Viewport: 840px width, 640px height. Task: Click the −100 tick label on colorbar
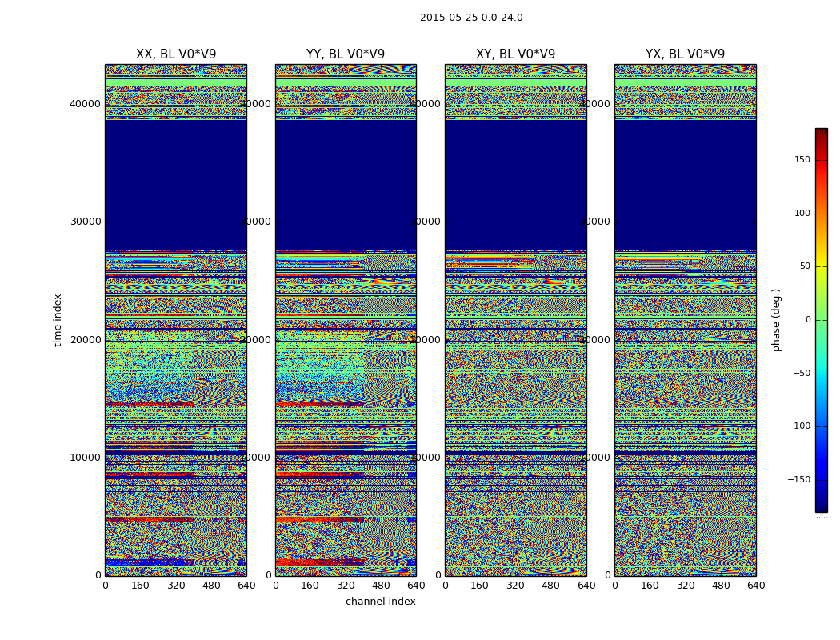[798, 426]
